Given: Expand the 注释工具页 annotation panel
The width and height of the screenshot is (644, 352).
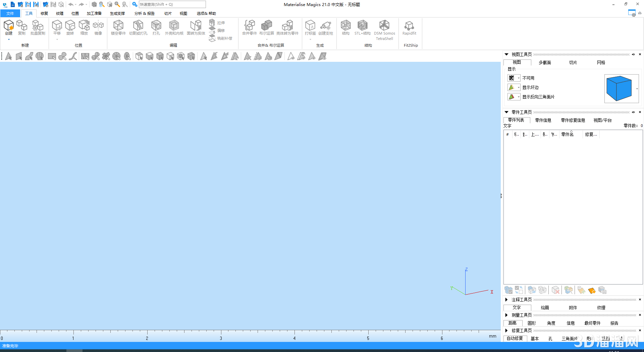Looking at the screenshot, I should (x=506, y=300).
